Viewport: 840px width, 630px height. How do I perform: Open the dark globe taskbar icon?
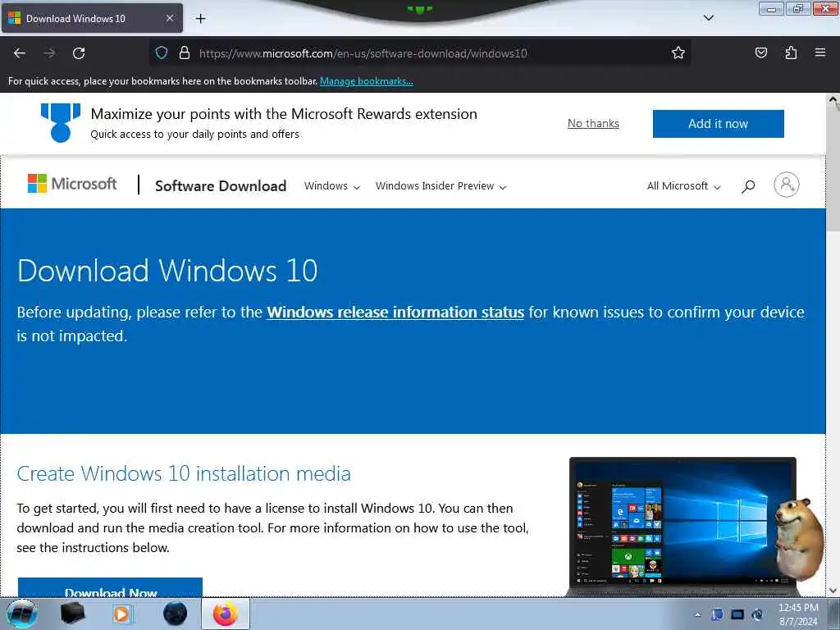tap(176, 614)
